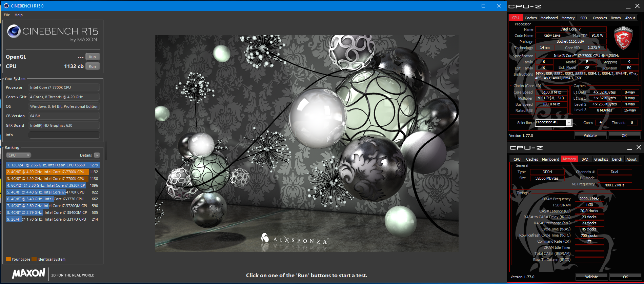Open the File menu in Cinebench
This screenshot has width=644, height=284.
(x=7, y=15)
